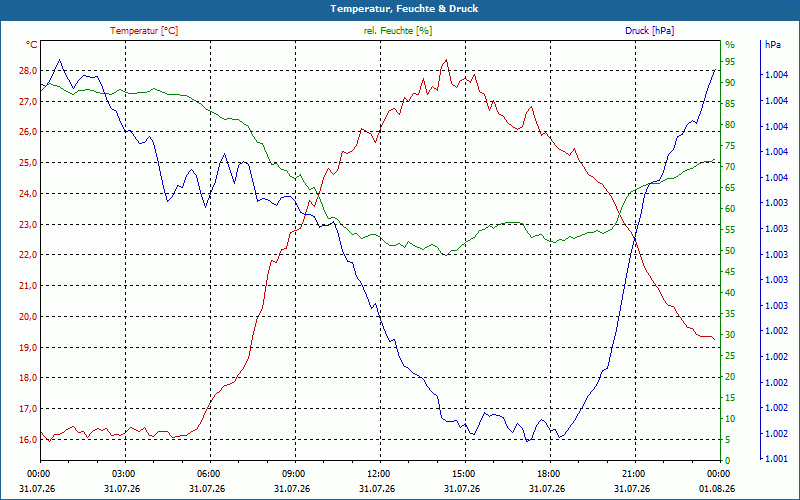Click the '21:00' time axis label
The image size is (800, 500).
tap(635, 474)
